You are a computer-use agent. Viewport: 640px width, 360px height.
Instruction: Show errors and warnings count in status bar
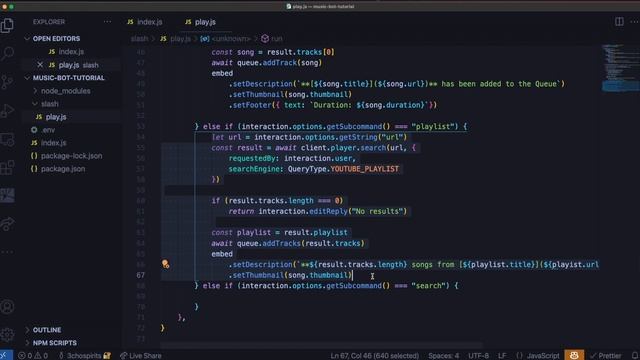click(x=33, y=356)
